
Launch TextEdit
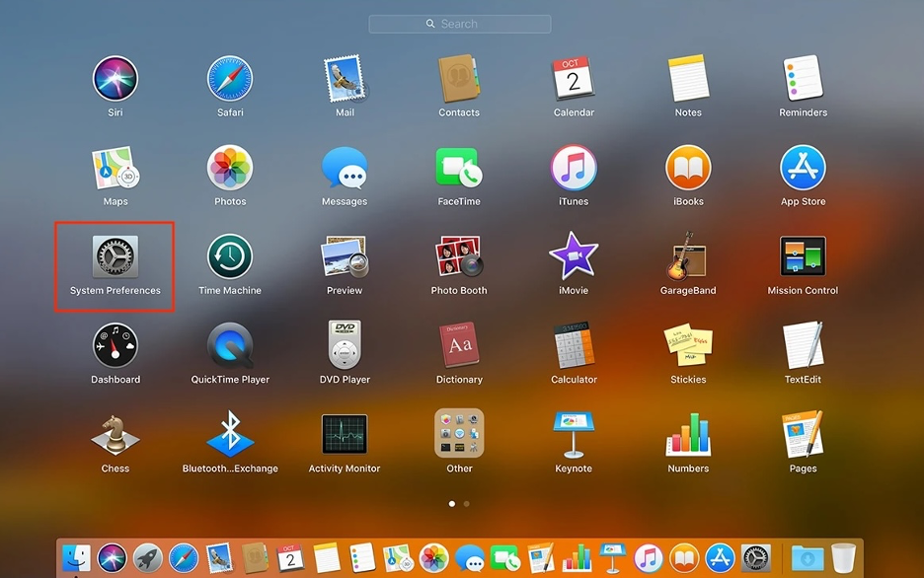click(x=803, y=345)
